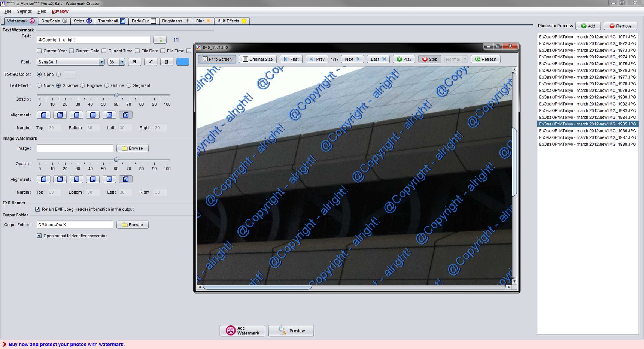The height and width of the screenshot is (349, 644).
Task: Enable the File Time checkbox
Action: point(162,51)
